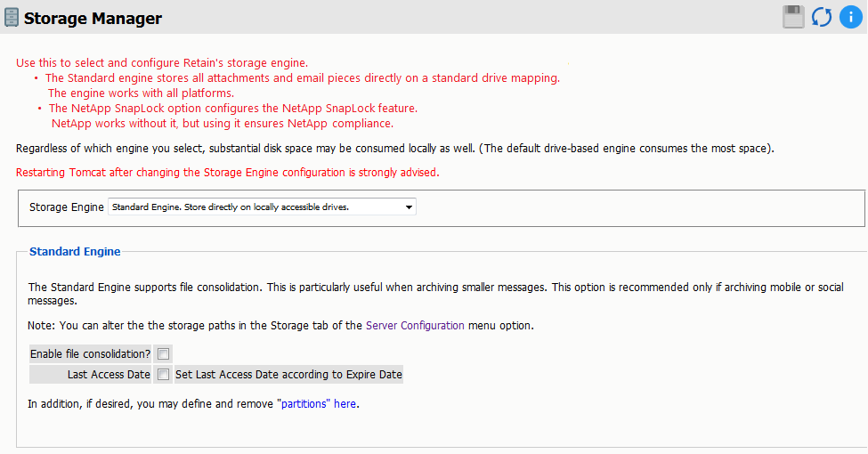Save changes with the floppy disk icon
Viewport: 868px width, 454px height.
(x=793, y=17)
